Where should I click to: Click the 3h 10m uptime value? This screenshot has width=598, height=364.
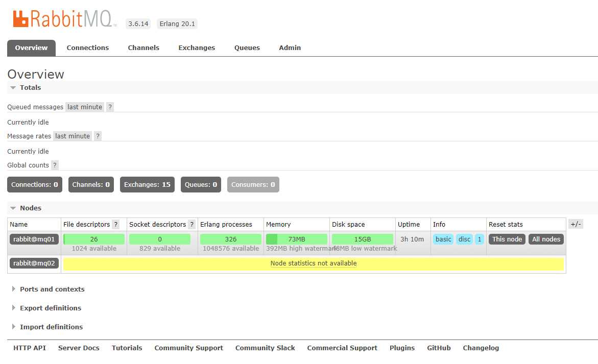(412, 239)
